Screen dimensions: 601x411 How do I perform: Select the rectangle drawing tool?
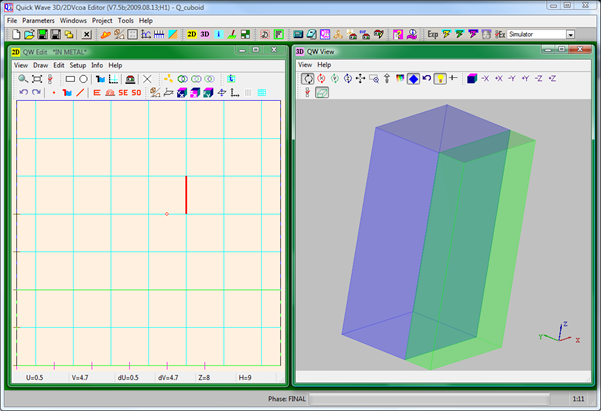(x=71, y=78)
